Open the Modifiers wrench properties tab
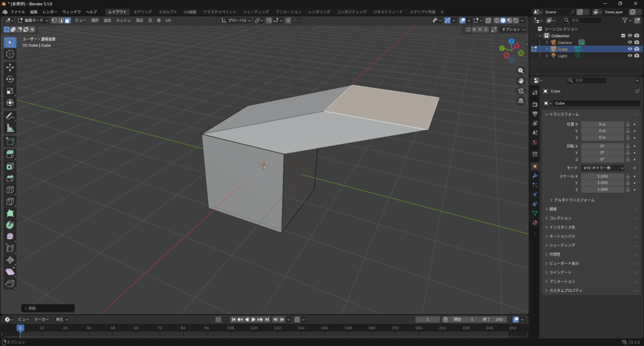644x346 pixels. 535,176
